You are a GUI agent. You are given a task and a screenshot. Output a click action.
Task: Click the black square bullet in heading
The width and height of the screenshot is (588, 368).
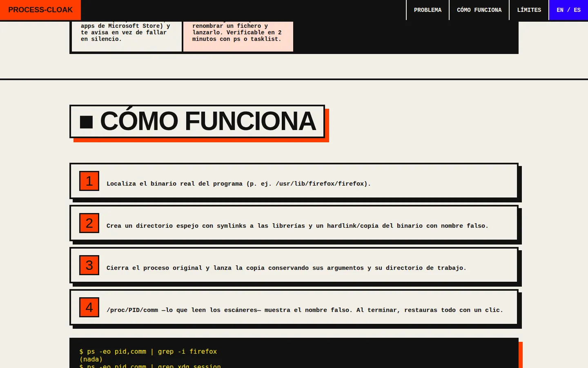tap(87, 122)
